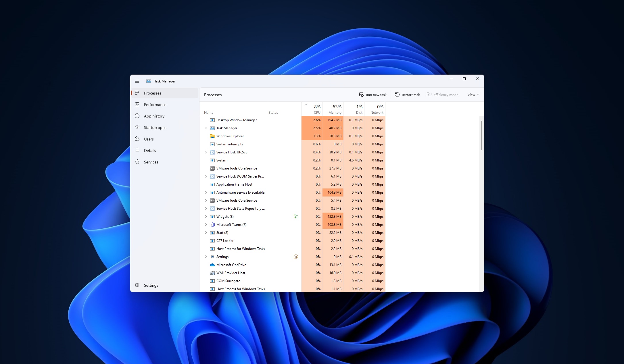Select the Processes menu tab
624x364 pixels.
[153, 93]
